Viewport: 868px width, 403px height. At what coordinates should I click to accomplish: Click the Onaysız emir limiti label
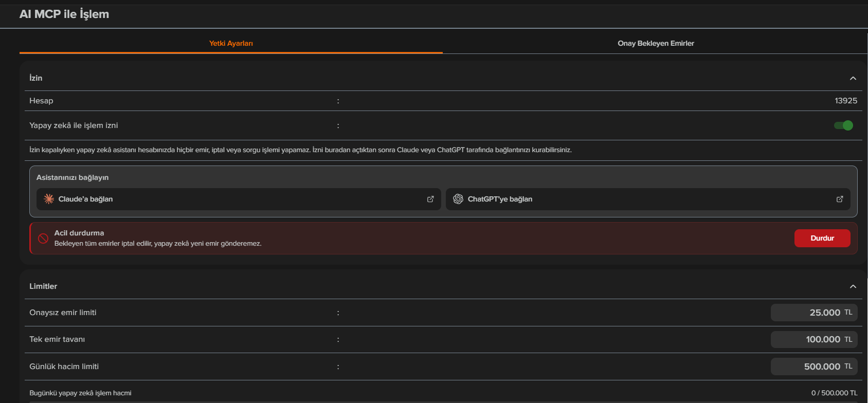click(x=63, y=313)
